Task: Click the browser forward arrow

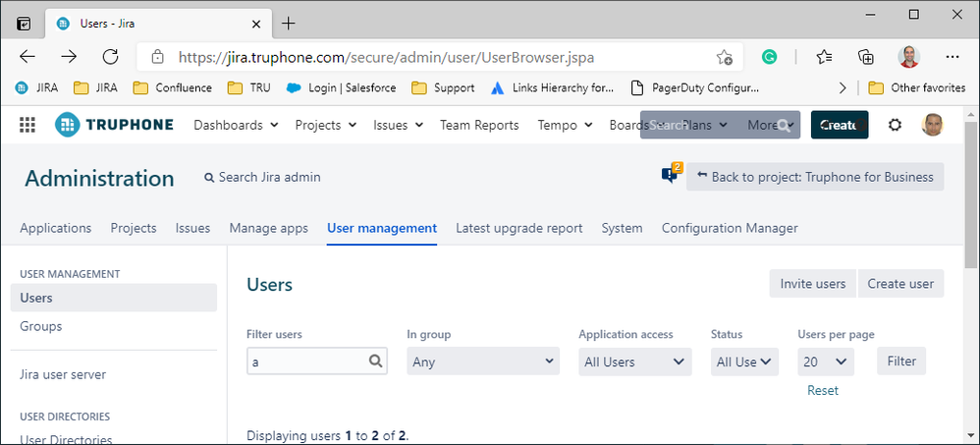Action: coord(69,57)
